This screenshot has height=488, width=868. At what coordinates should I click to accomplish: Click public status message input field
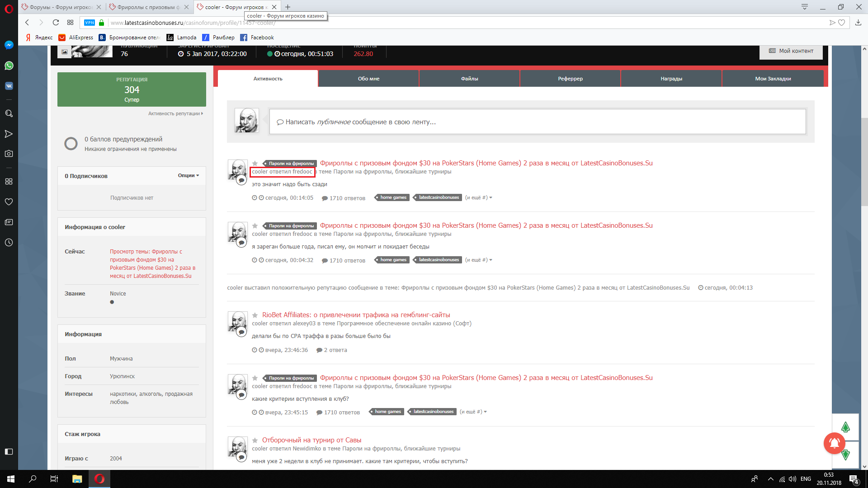pos(537,122)
